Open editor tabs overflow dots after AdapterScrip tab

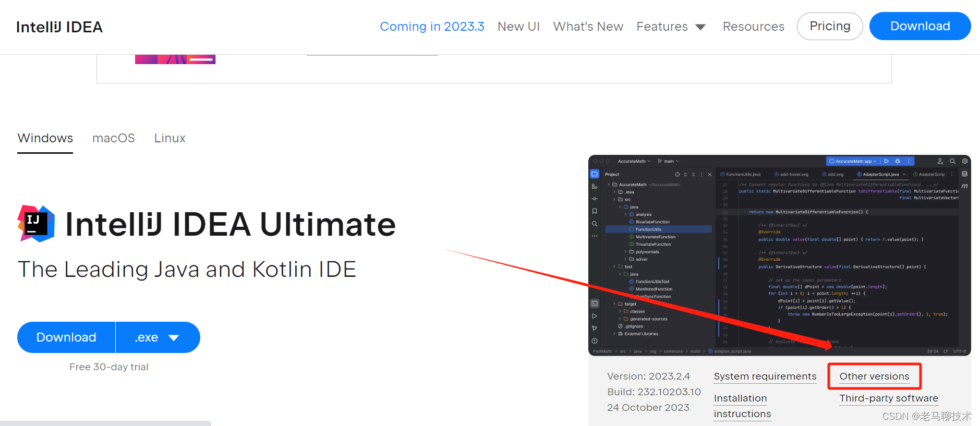[x=952, y=174]
